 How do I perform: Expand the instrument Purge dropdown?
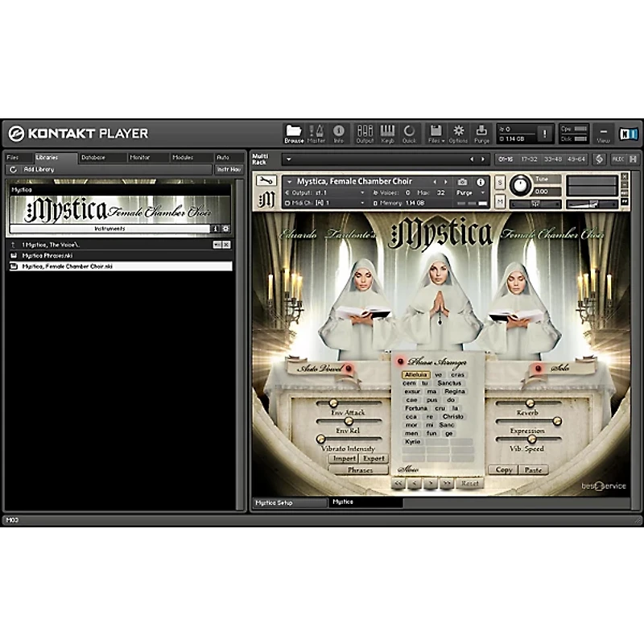(x=469, y=193)
